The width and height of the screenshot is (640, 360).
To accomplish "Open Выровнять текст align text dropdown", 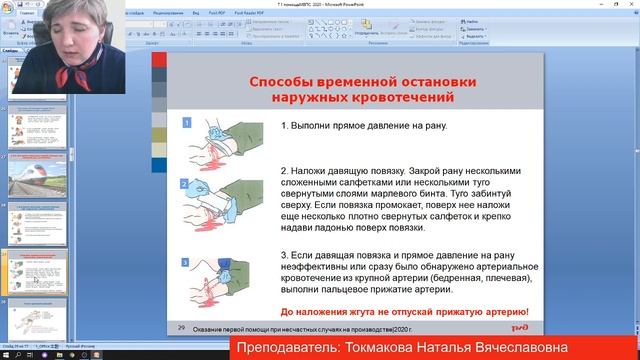I will click(x=265, y=29).
